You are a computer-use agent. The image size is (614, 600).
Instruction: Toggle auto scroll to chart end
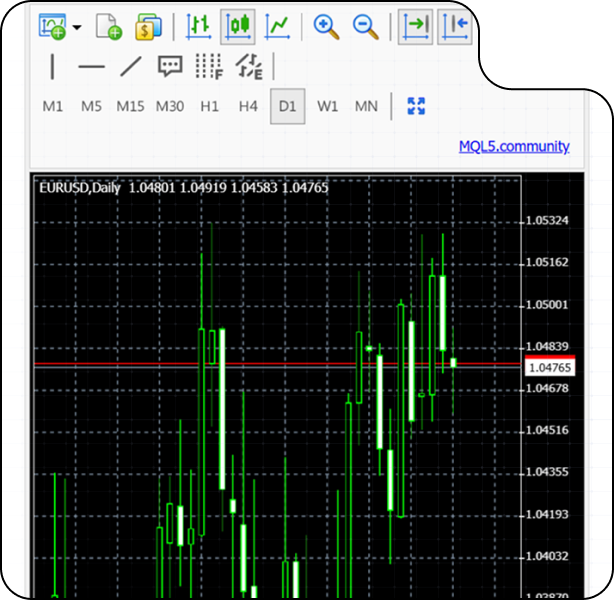tap(415, 27)
